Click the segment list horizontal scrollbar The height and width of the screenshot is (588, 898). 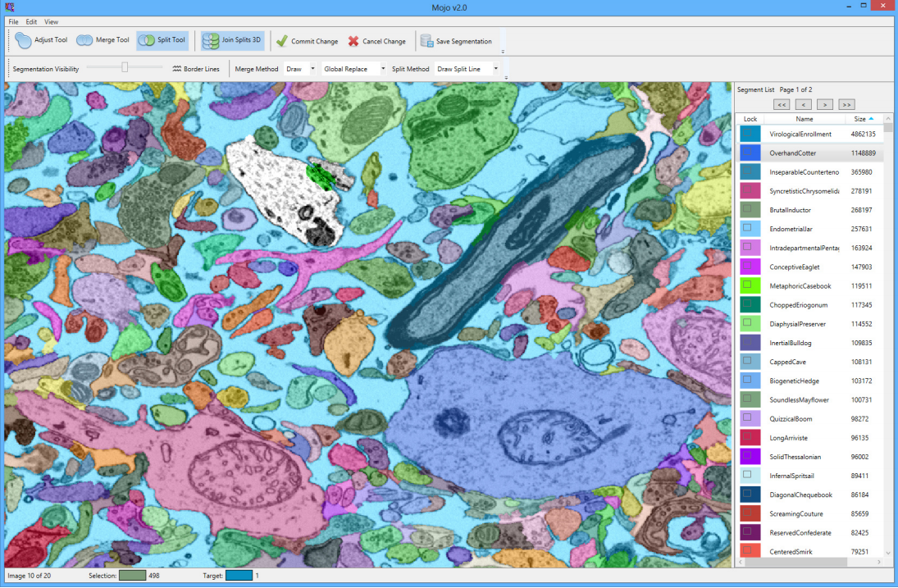point(809,563)
